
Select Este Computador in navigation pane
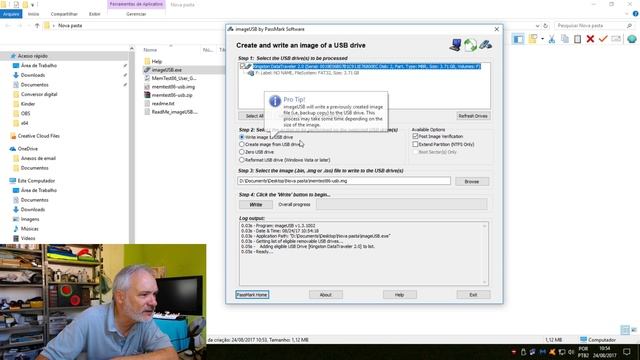pos(36,181)
